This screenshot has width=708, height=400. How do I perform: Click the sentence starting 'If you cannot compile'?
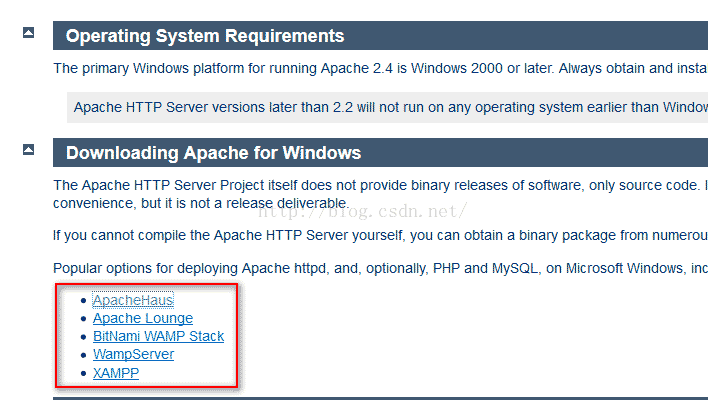[380, 235]
